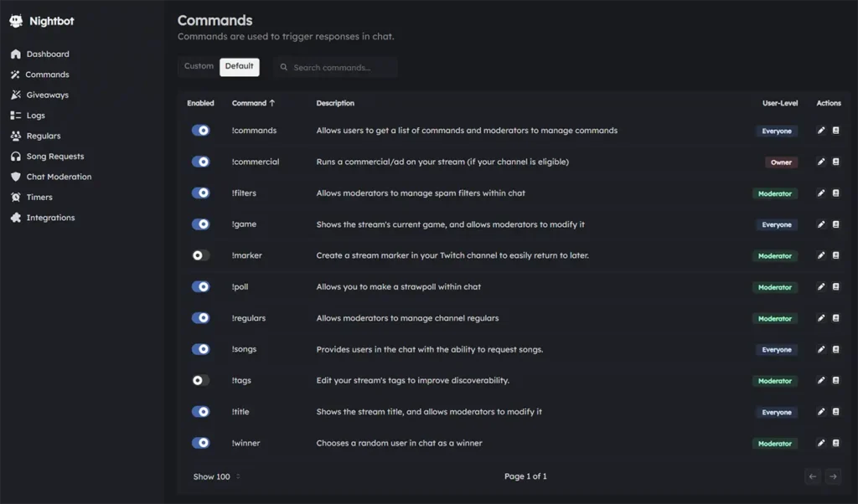Open the docs icon for !commercial
Screen dimensions: 858x504
click(x=835, y=162)
